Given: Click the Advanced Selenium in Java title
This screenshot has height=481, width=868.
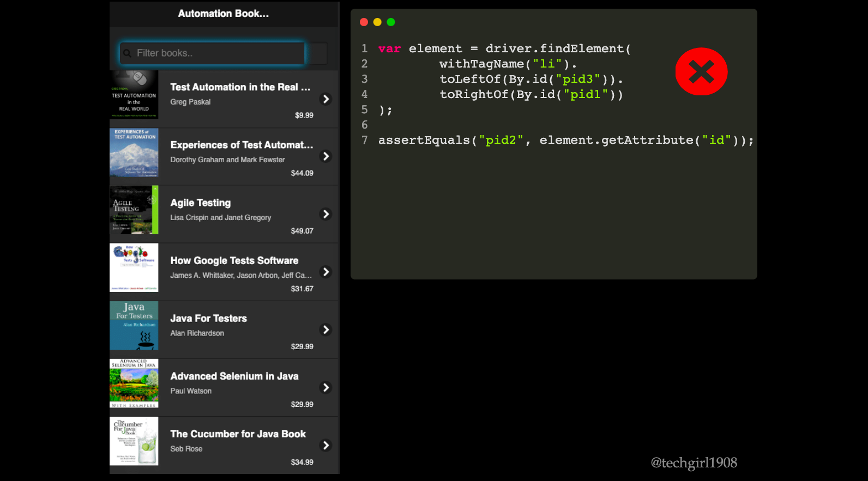Looking at the screenshot, I should 234,376.
